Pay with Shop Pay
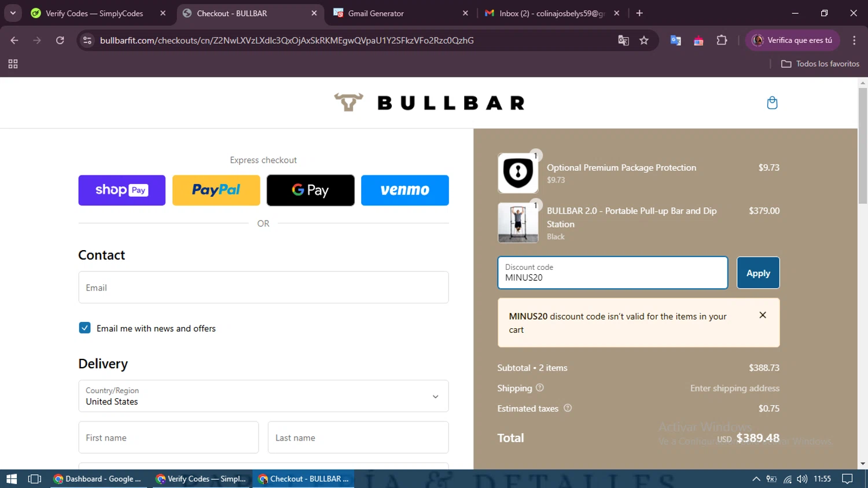868x488 pixels. pos(122,190)
